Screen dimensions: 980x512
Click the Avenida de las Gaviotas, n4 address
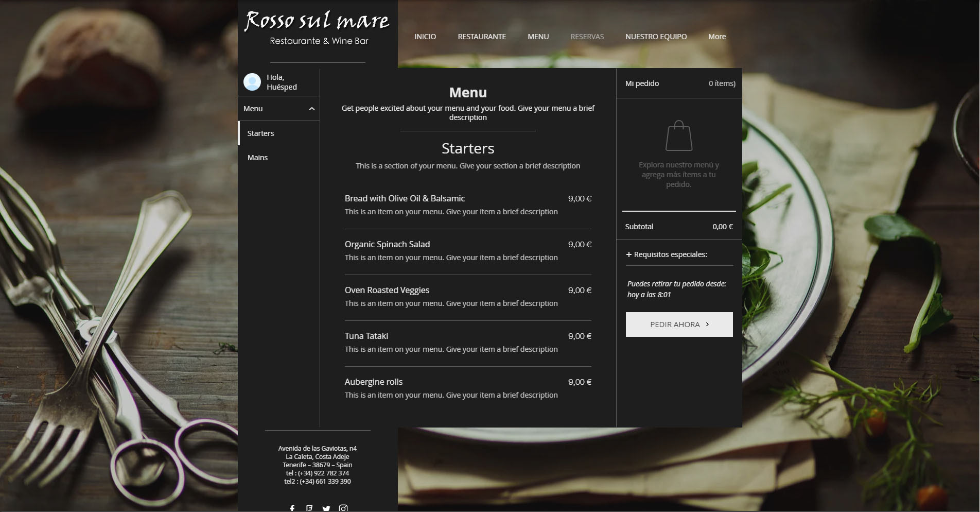(318, 449)
